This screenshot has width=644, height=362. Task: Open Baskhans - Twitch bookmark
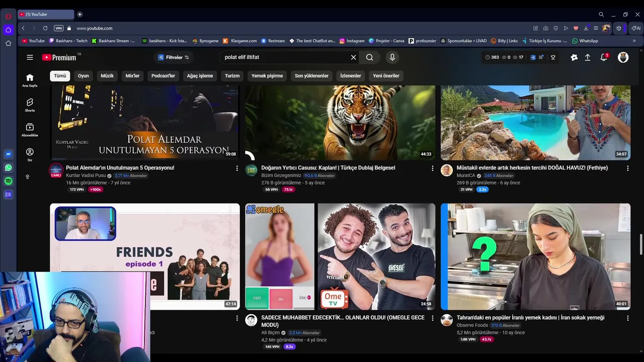(x=68, y=41)
